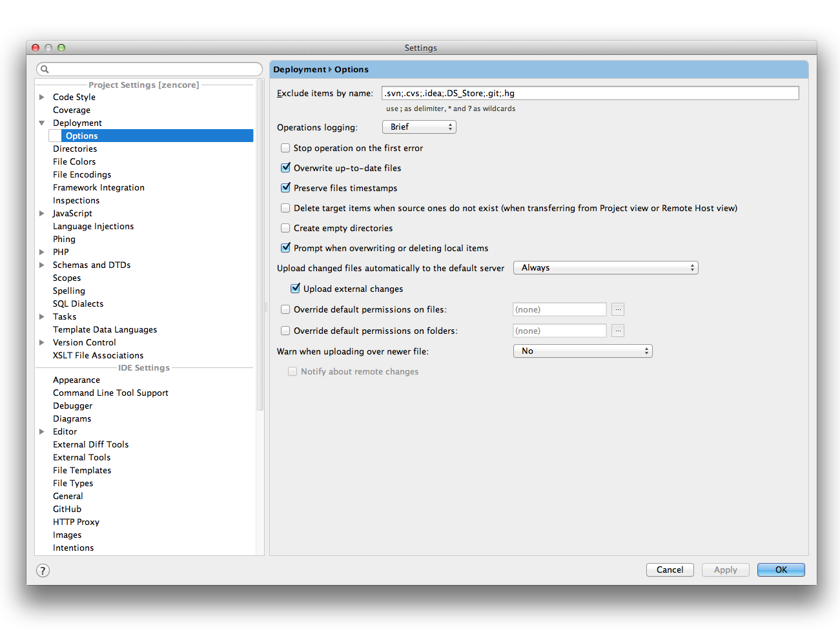This screenshot has height=636, width=840.
Task: Open the Scopes settings page
Action: [67, 278]
